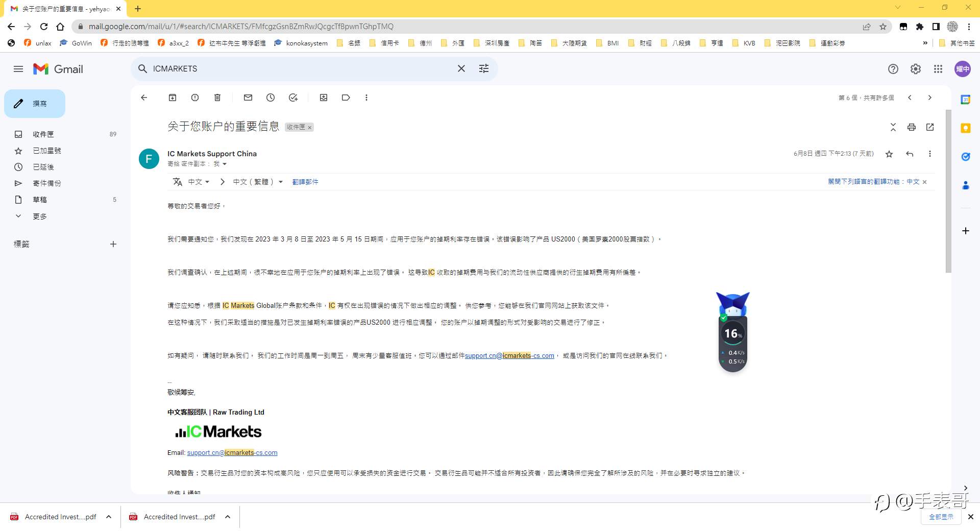The width and height of the screenshot is (980, 531).
Task: Report this message as spam
Action: pos(194,98)
